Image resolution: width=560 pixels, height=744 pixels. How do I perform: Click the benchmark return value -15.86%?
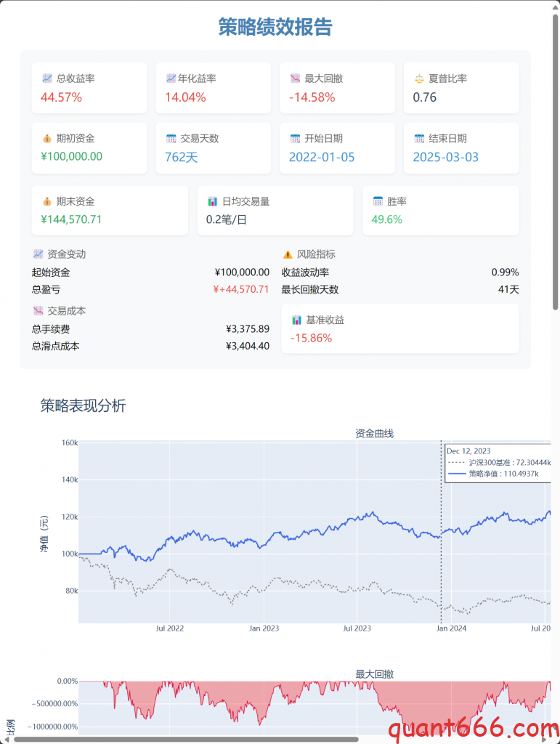point(311,339)
